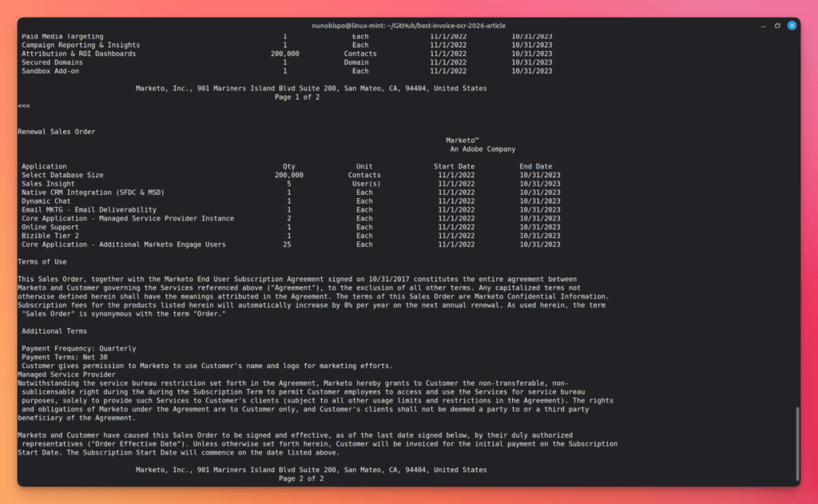The image size is (818, 504).
Task: Click the End Date in the Online Support row
Action: tap(540, 227)
